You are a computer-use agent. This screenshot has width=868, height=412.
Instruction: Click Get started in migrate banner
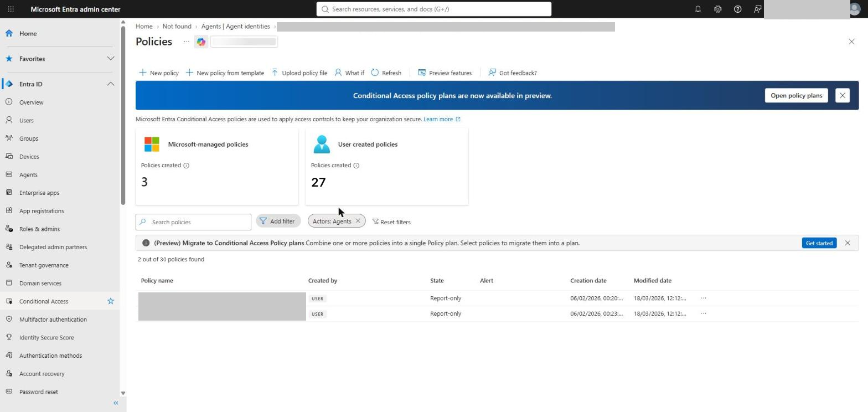click(x=819, y=243)
